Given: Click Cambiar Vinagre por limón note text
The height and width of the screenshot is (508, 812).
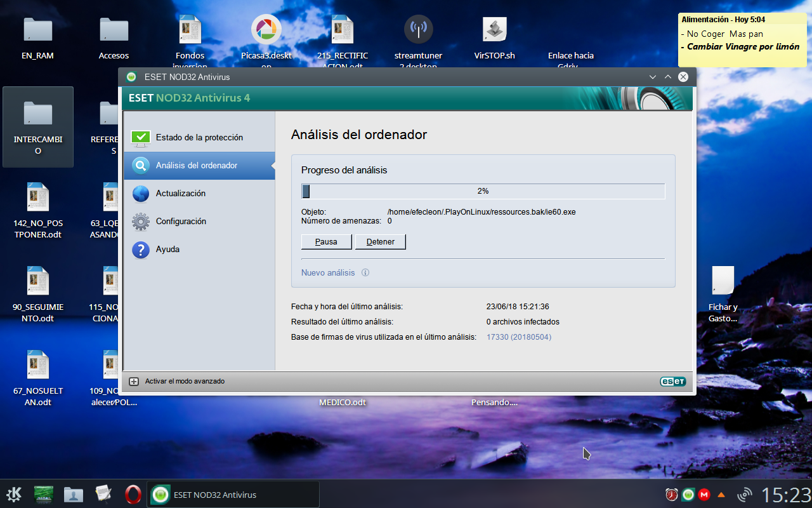Looking at the screenshot, I should pyautogui.click(x=743, y=47).
